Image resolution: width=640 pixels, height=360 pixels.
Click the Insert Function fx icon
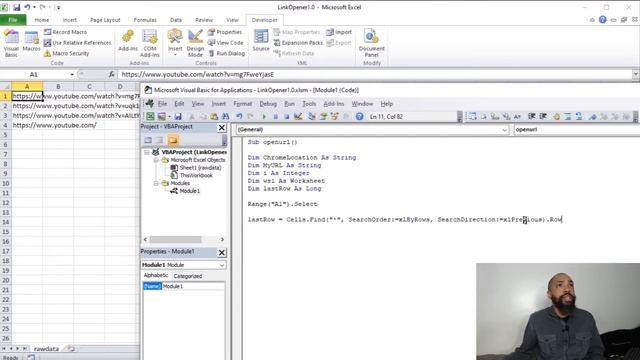pyautogui.click(x=111, y=74)
